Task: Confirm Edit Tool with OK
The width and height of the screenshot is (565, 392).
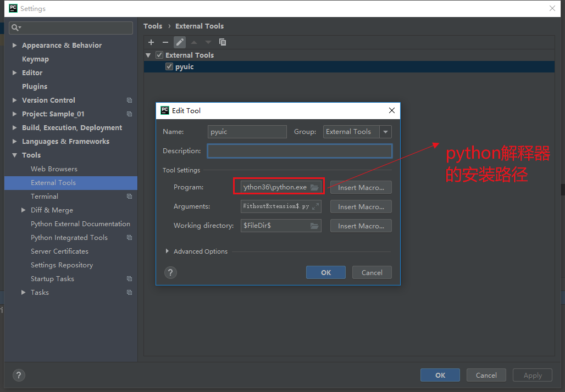Action: [326, 272]
